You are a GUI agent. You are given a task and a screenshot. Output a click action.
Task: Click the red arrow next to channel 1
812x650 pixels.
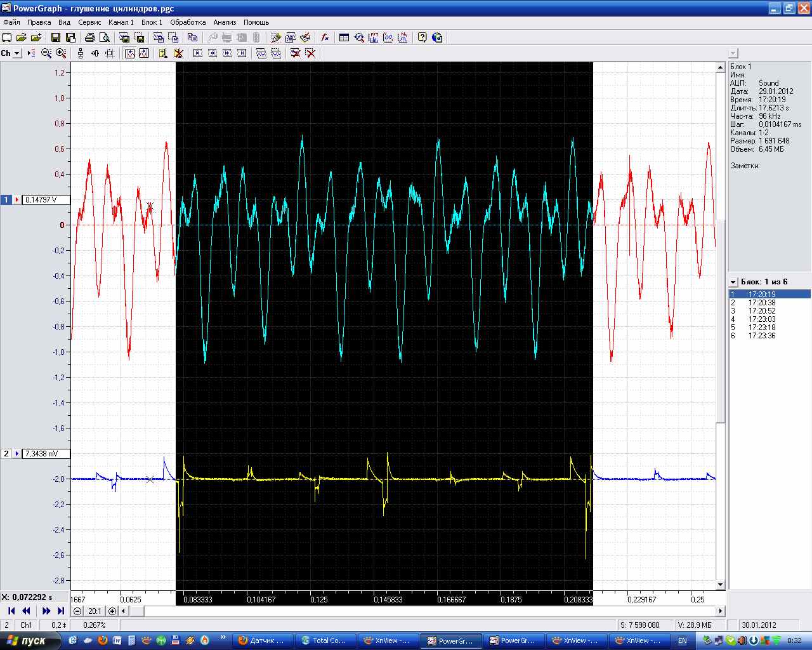point(17,199)
